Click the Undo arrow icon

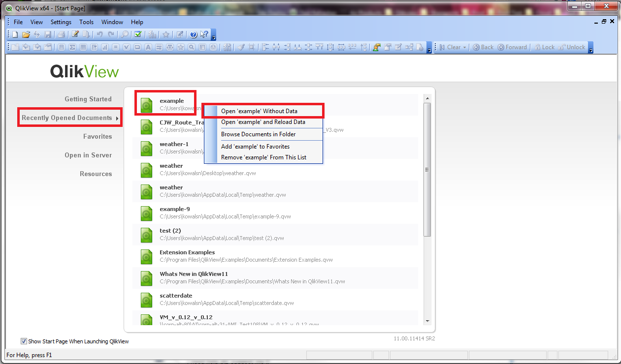tap(100, 34)
